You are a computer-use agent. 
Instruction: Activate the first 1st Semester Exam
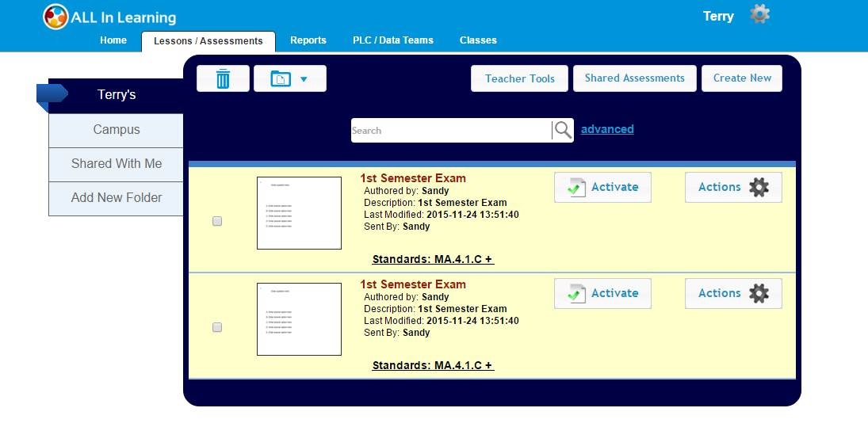pos(602,188)
